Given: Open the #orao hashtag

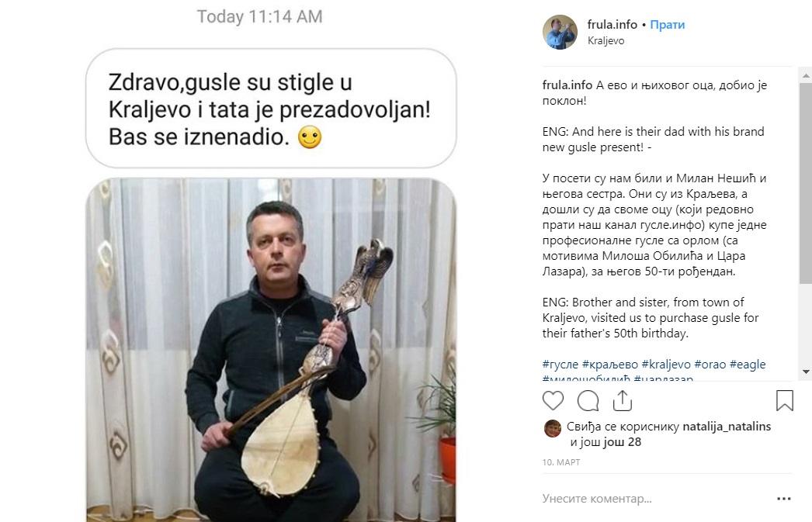Looking at the screenshot, I should [710, 365].
